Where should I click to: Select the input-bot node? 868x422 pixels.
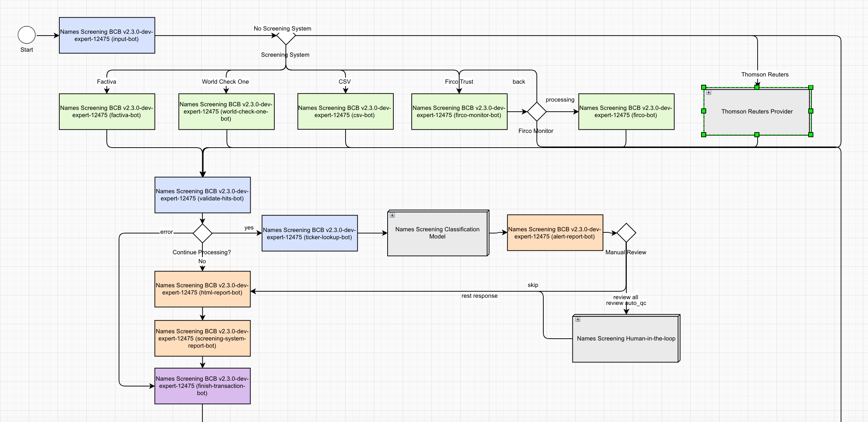point(107,35)
